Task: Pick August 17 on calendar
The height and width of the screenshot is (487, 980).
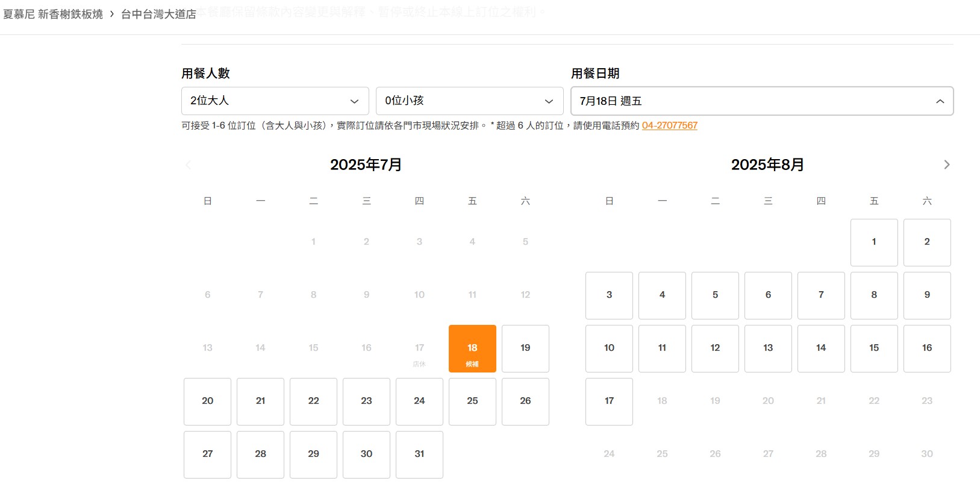Action: coord(609,401)
